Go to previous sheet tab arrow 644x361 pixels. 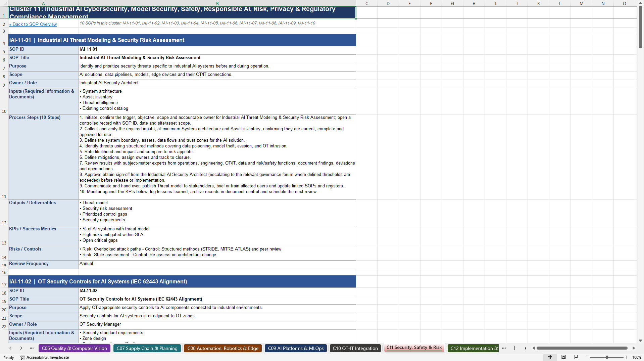point(10,348)
